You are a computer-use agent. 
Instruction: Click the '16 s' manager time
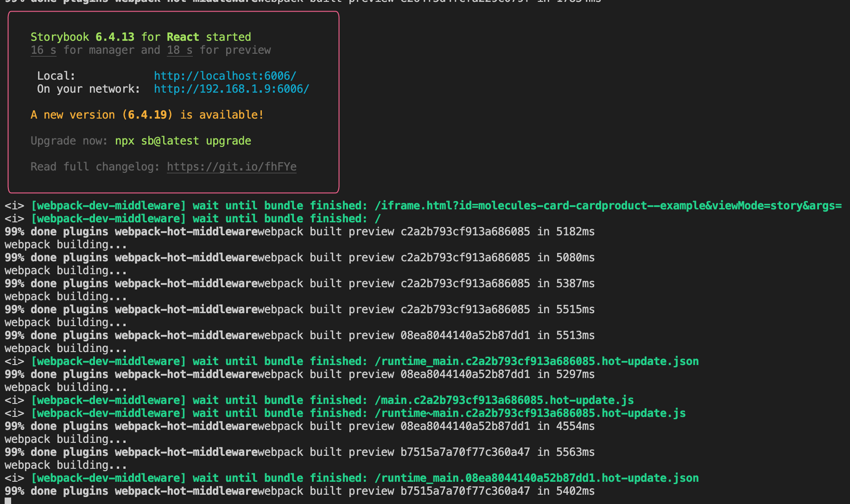(x=43, y=50)
